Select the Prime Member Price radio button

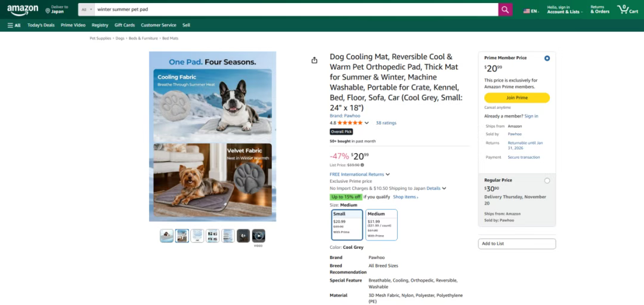[x=547, y=58]
